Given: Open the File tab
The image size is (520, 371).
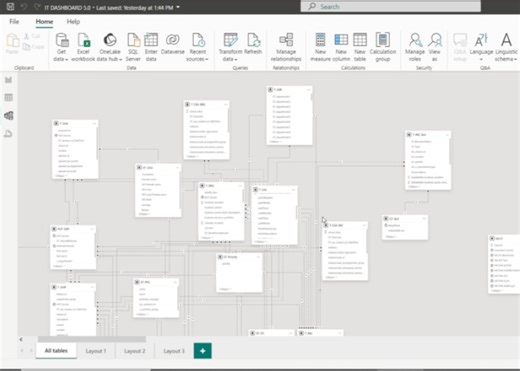Looking at the screenshot, I should point(14,22).
